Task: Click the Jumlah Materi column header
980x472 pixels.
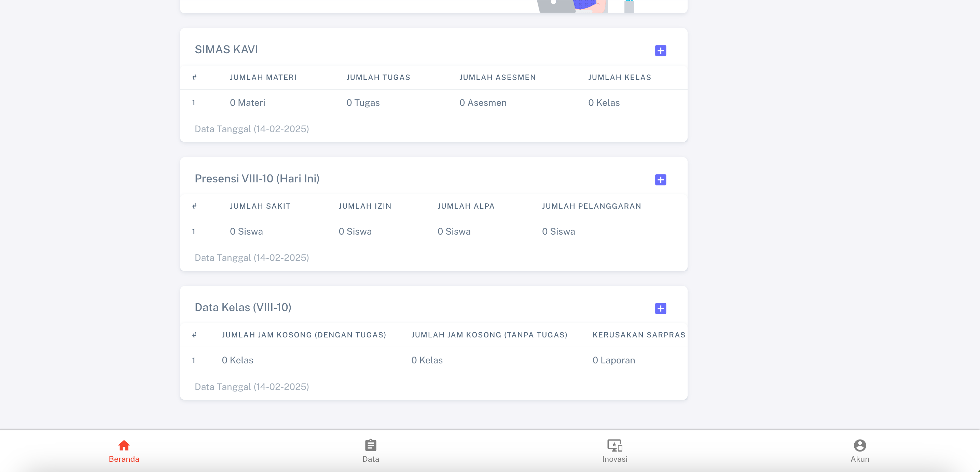Action: coord(263,77)
